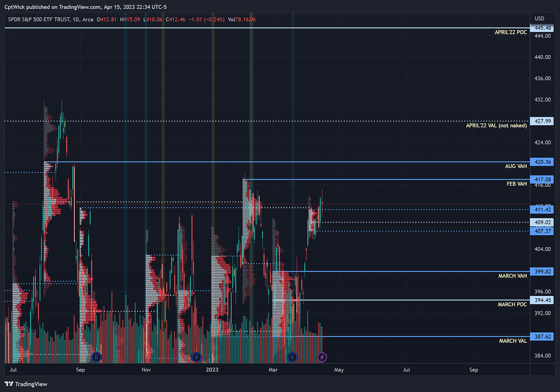Click the dividend marker in March

(292, 357)
